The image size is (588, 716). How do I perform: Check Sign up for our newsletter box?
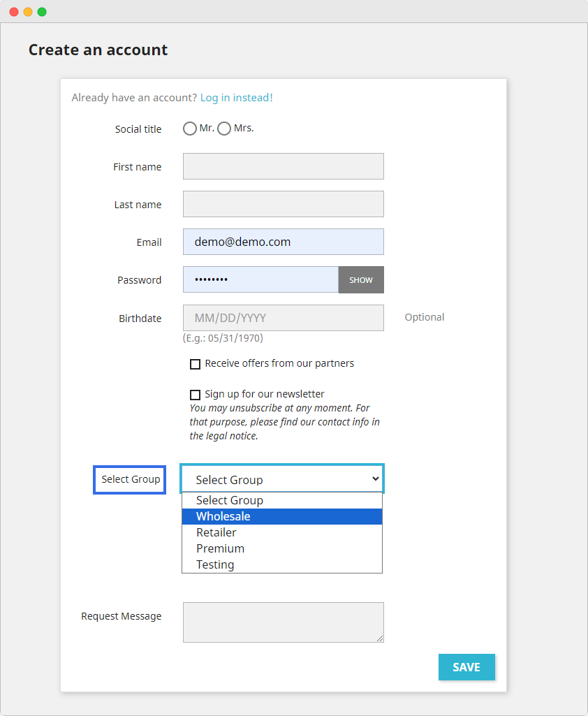196,395
